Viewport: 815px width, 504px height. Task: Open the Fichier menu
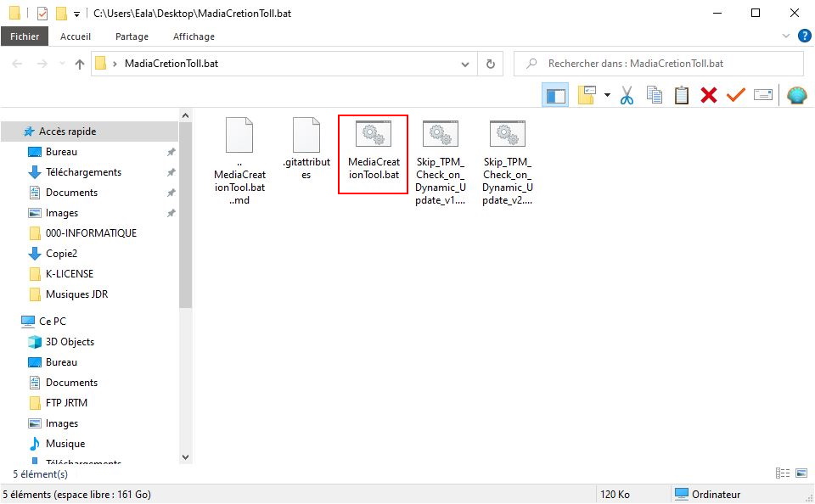25,36
